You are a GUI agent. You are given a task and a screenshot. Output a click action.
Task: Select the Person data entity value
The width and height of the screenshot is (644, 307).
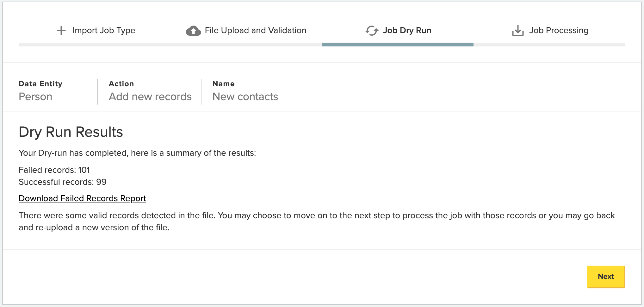[x=35, y=97]
